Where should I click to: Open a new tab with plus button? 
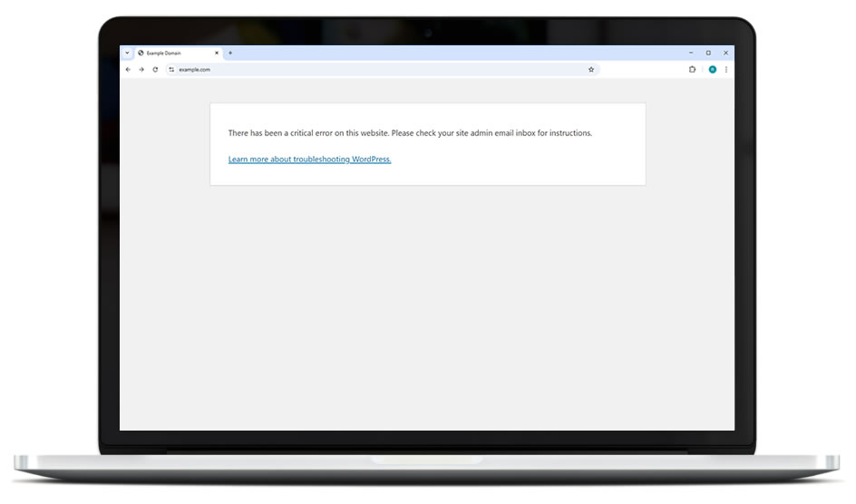tap(230, 53)
